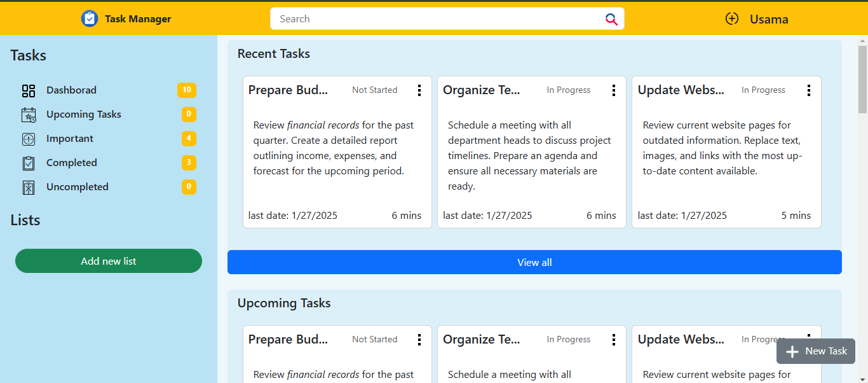868x383 pixels.
Task: Click the Task Manager title text
Action: pyautogui.click(x=138, y=19)
